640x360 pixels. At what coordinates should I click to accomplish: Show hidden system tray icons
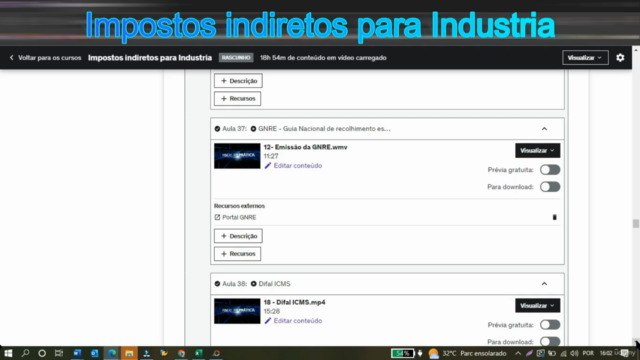[x=518, y=353]
